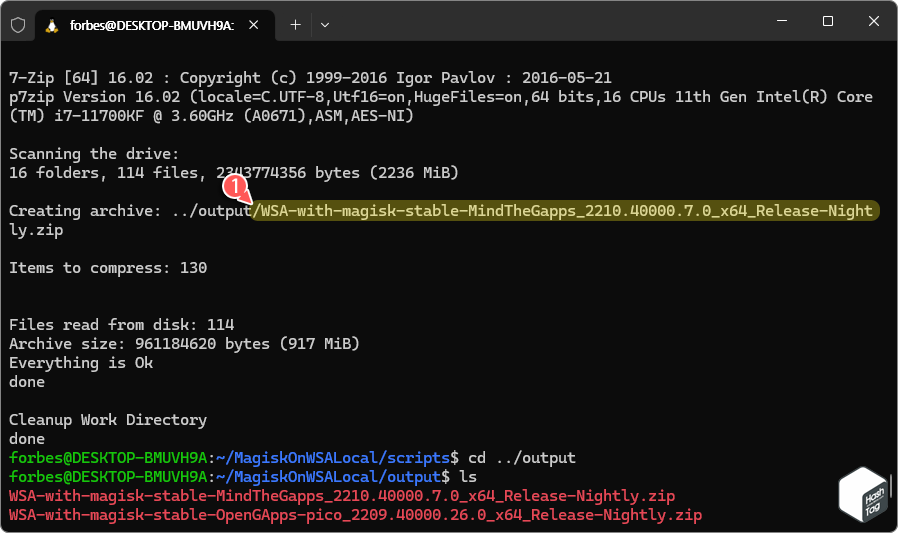898x533 pixels.
Task: Click 'Cleanup Work Directory' text
Action: 108,420
